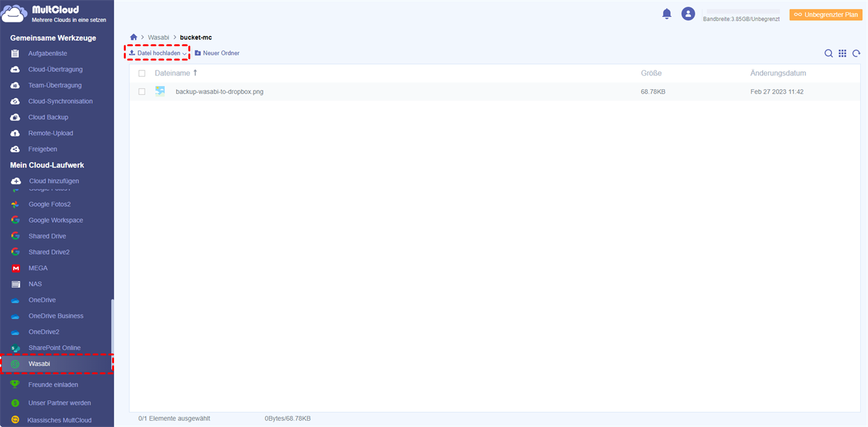Click the Google Workspace G icon

tap(15, 220)
